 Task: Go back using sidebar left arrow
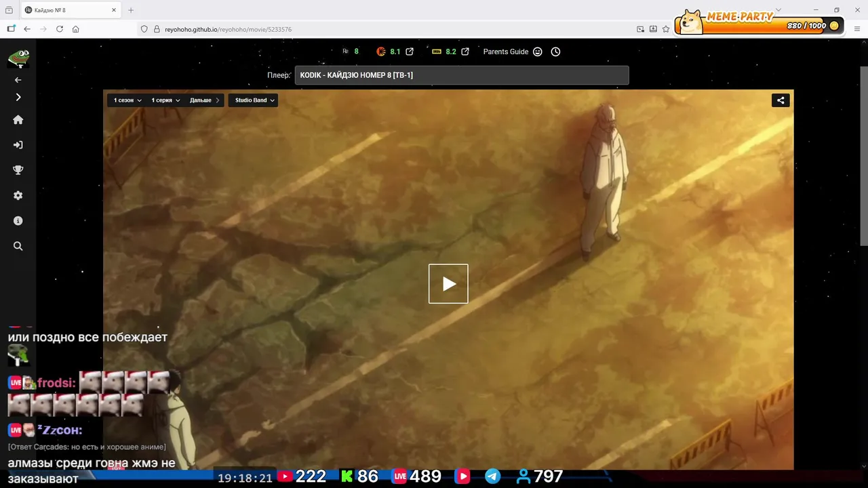[x=18, y=80]
